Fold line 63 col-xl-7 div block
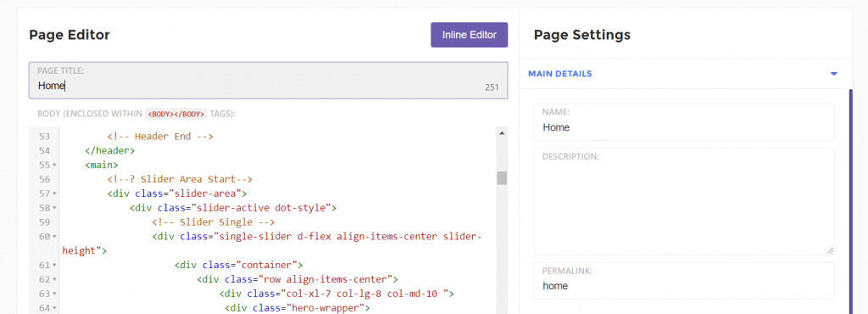 click(55, 294)
